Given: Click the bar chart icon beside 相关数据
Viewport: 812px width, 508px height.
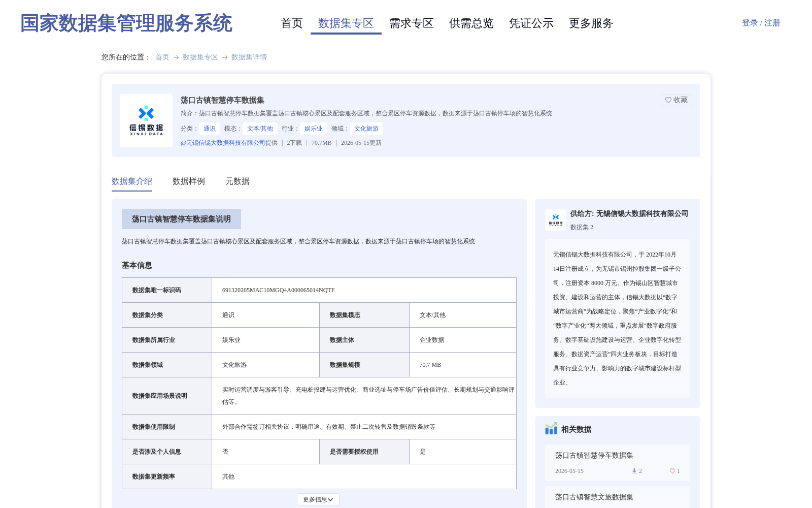Looking at the screenshot, I should [x=551, y=429].
